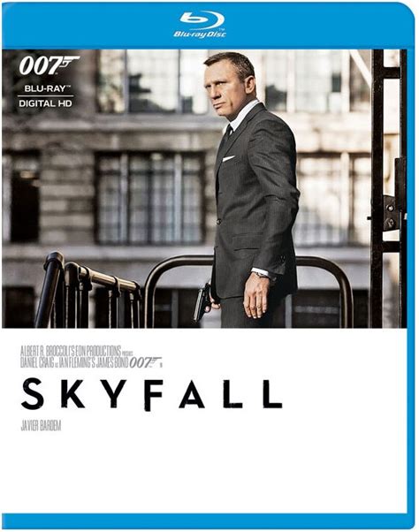Viewport: 419px width, 532px height.
Task: Click the small 007 logo in credits line
Action: point(145,362)
